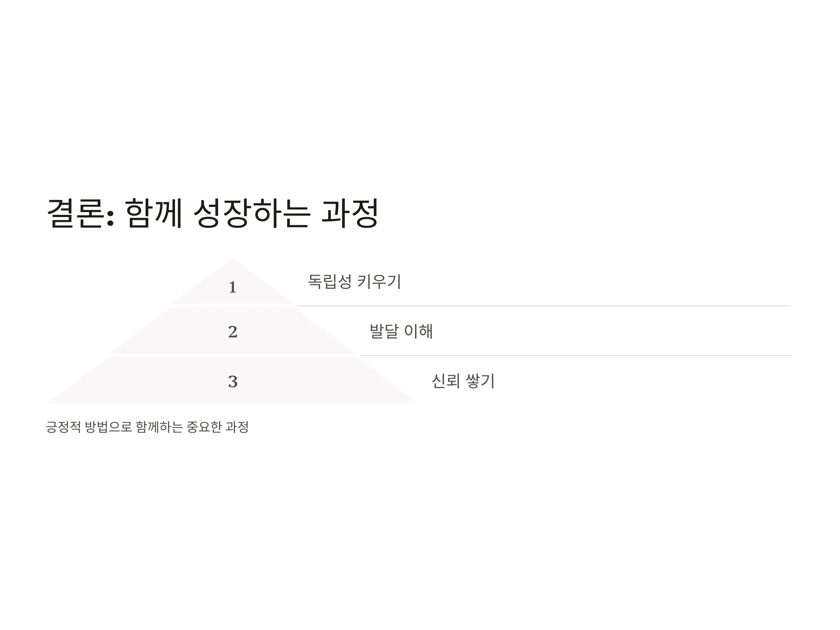Click the word 이해 beside tier 2
The height and width of the screenshot is (630, 840).
tap(419, 331)
